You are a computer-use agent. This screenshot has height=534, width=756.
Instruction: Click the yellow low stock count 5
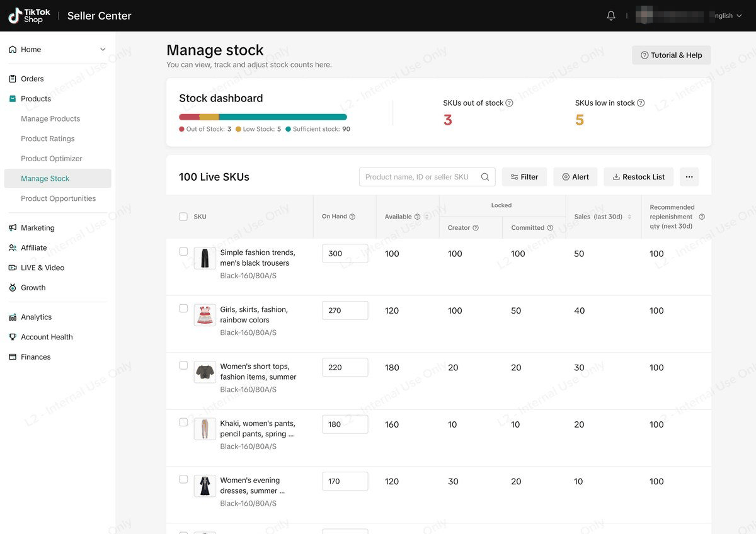[x=580, y=120]
